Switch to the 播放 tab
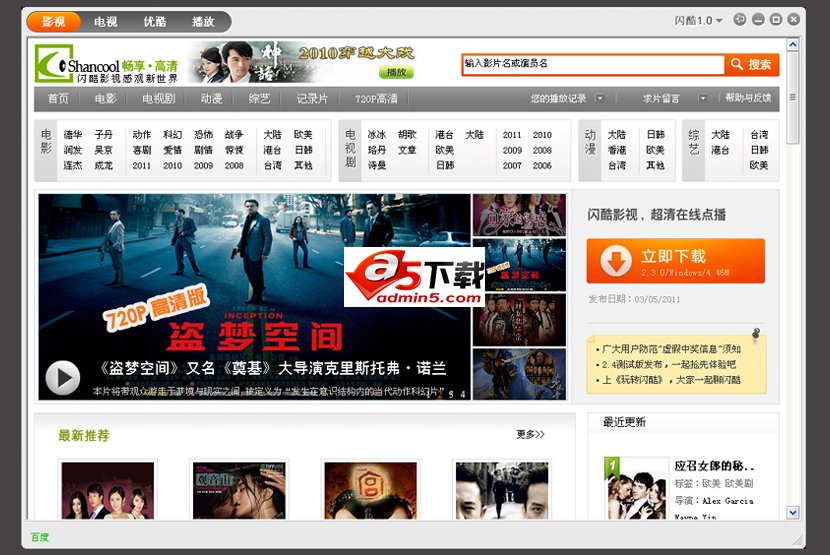Screen dimensions: 830x555 203,22
